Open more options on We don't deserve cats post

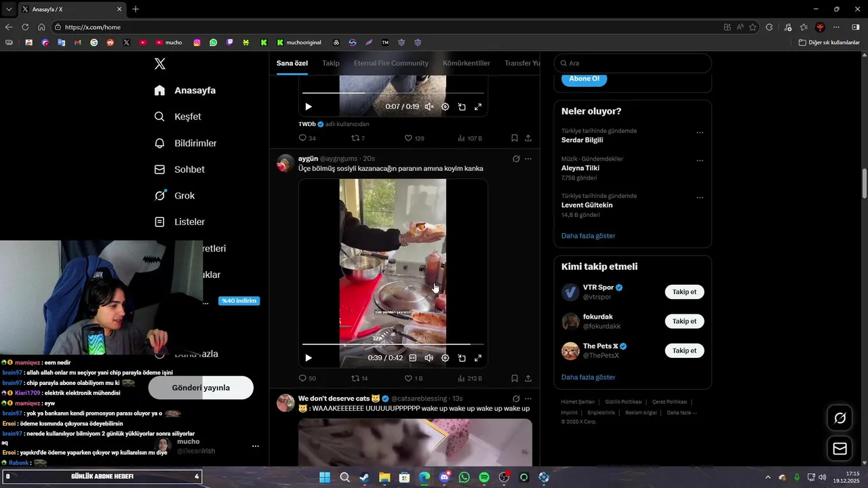(x=528, y=399)
